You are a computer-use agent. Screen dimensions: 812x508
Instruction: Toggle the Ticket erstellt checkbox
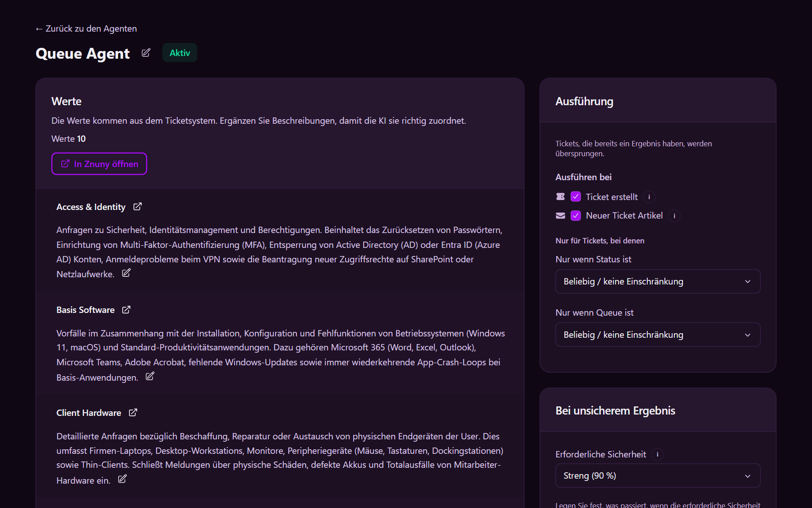576,196
